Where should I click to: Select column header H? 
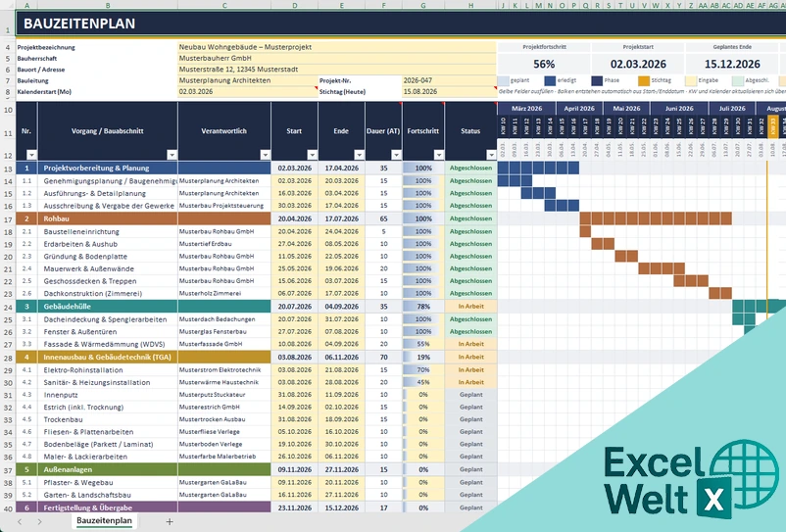pos(470,5)
